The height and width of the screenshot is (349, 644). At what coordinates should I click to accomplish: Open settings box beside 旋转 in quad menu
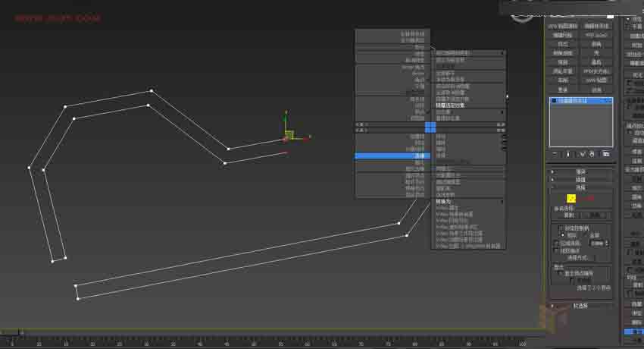click(505, 143)
